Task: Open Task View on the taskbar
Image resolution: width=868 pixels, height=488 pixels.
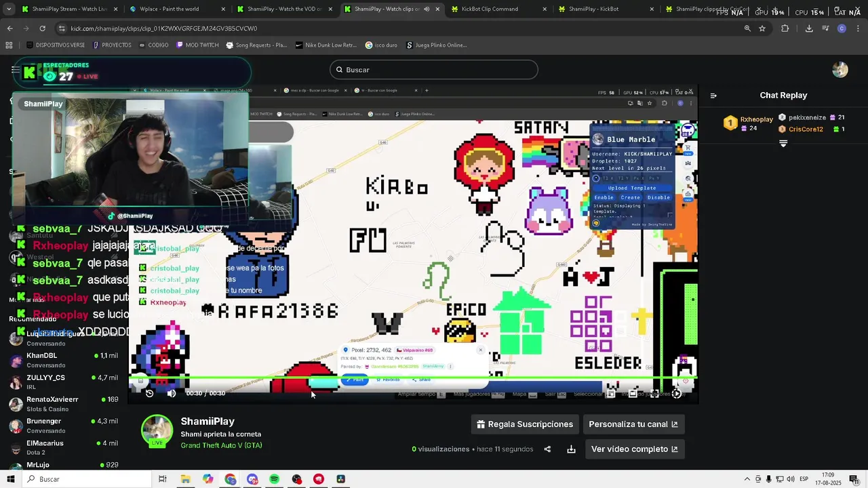Action: [163, 479]
